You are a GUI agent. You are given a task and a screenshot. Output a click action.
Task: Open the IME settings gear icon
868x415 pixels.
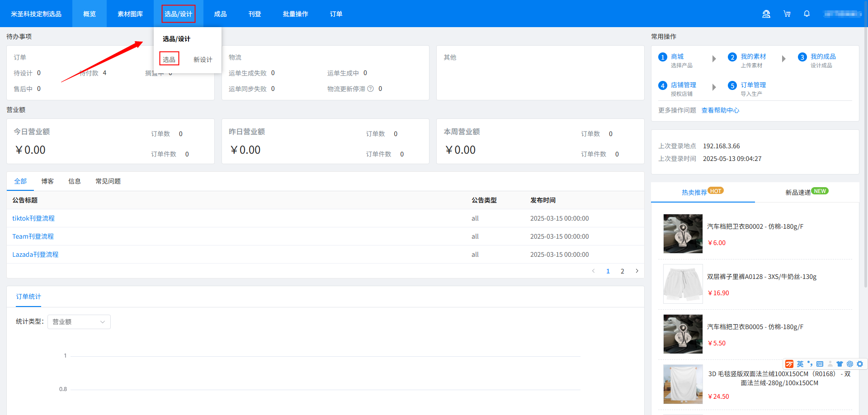(x=860, y=364)
